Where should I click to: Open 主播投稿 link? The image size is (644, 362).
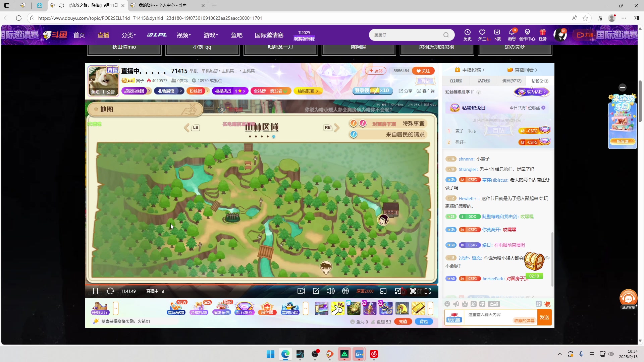(470, 70)
